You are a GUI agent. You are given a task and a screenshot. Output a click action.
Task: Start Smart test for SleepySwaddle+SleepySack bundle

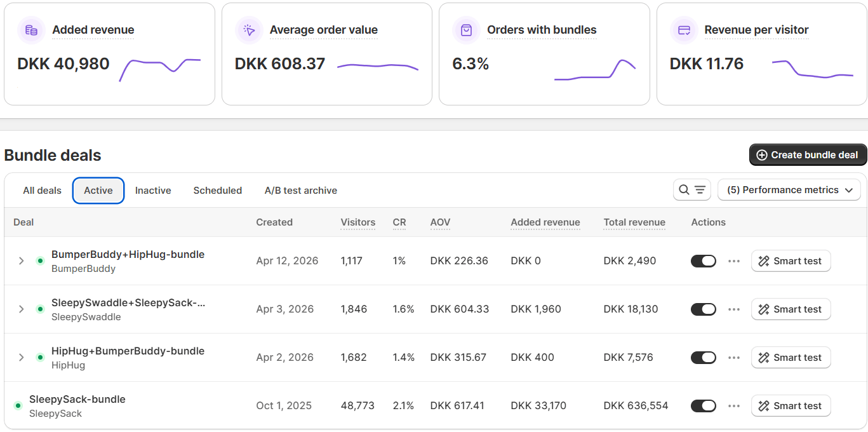(791, 309)
